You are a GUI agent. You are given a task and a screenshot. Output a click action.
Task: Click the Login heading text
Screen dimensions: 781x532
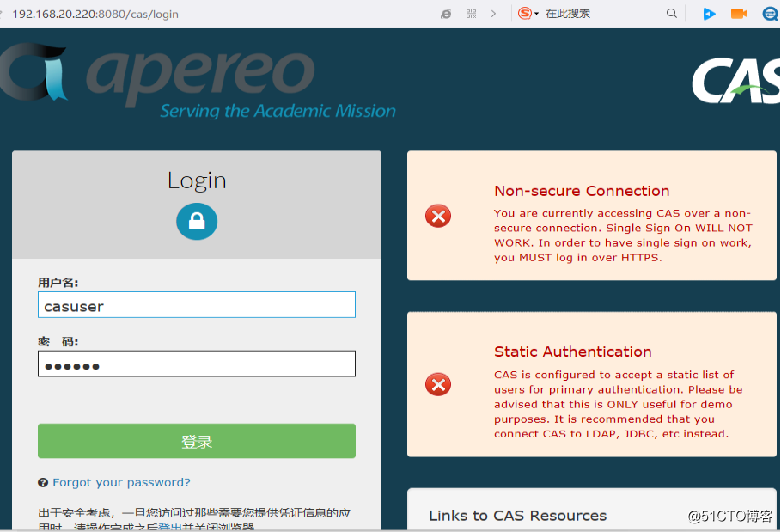click(197, 180)
